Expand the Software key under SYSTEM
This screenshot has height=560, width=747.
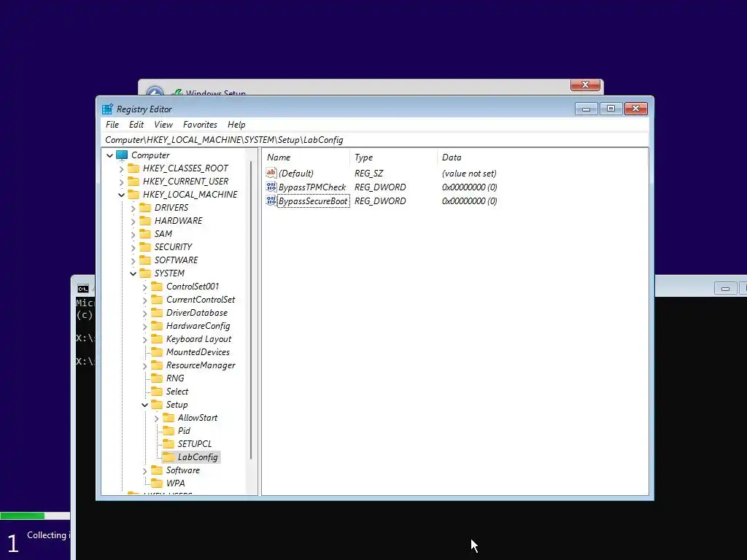(x=145, y=470)
